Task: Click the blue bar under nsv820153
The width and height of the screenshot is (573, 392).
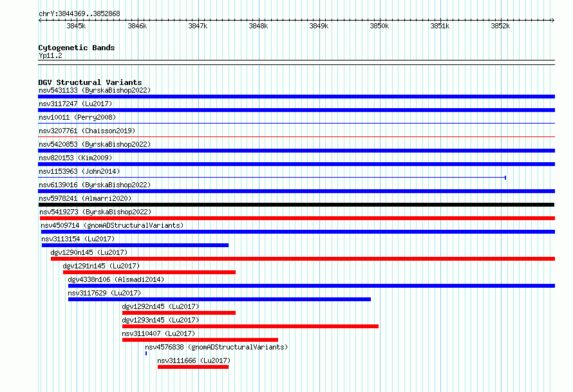Action: pos(296,164)
